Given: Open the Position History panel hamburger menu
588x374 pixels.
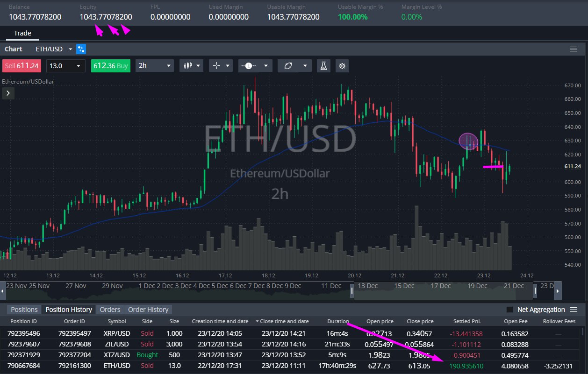Looking at the screenshot, I should click(574, 310).
